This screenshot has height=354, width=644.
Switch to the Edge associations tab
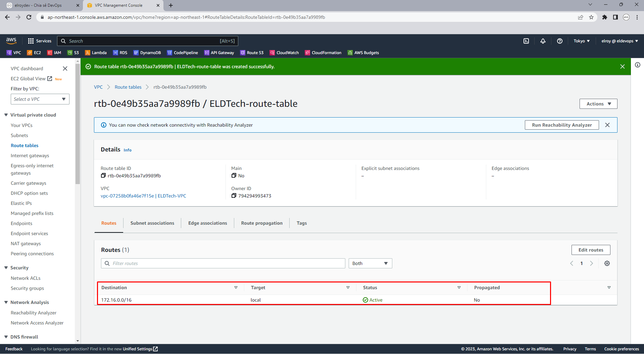[x=208, y=223]
